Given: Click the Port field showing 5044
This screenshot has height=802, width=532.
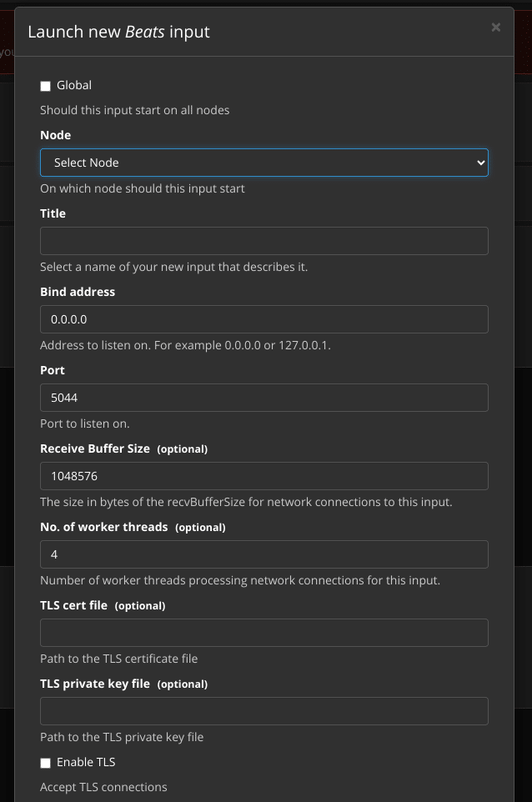Looking at the screenshot, I should point(264,398).
